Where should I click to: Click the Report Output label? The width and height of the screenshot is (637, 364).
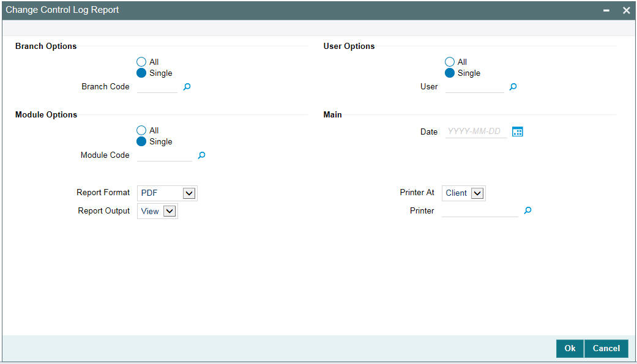[104, 211]
